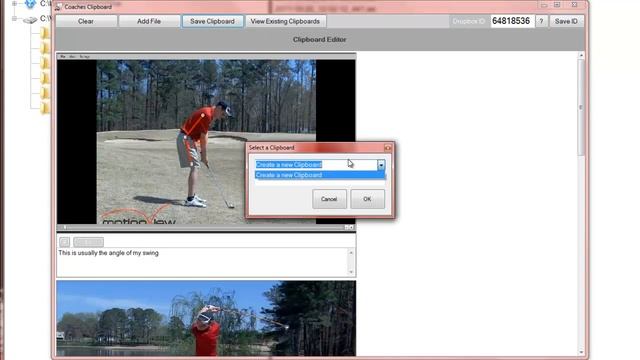
Task: Minimize the Coaches Clipboard window
Action: [544, 5]
